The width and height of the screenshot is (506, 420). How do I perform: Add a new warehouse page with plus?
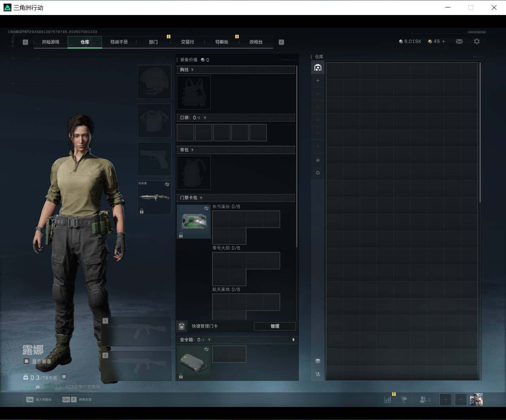pos(317,81)
